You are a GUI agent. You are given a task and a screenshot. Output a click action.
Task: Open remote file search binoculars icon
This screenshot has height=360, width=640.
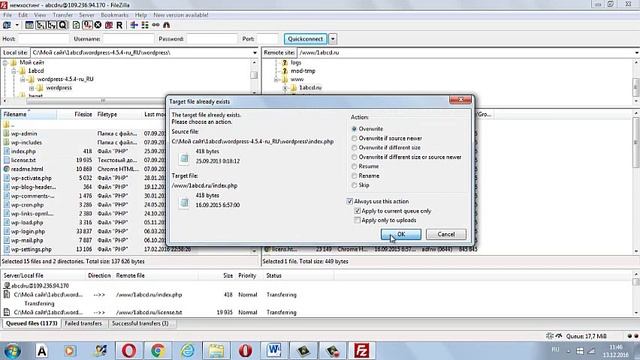click(x=167, y=25)
